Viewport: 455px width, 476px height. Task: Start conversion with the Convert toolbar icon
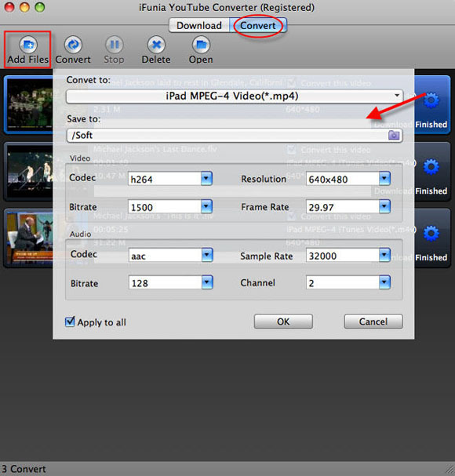coord(73,45)
